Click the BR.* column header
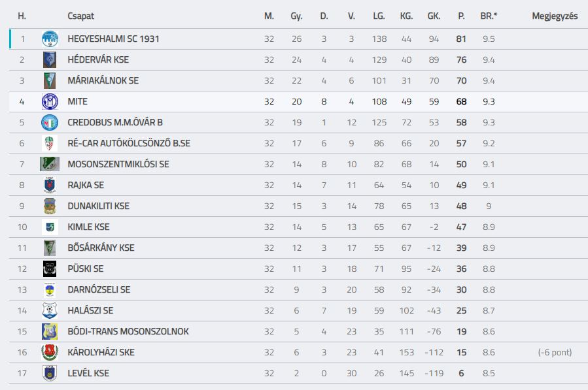The image size is (588, 390). point(489,16)
